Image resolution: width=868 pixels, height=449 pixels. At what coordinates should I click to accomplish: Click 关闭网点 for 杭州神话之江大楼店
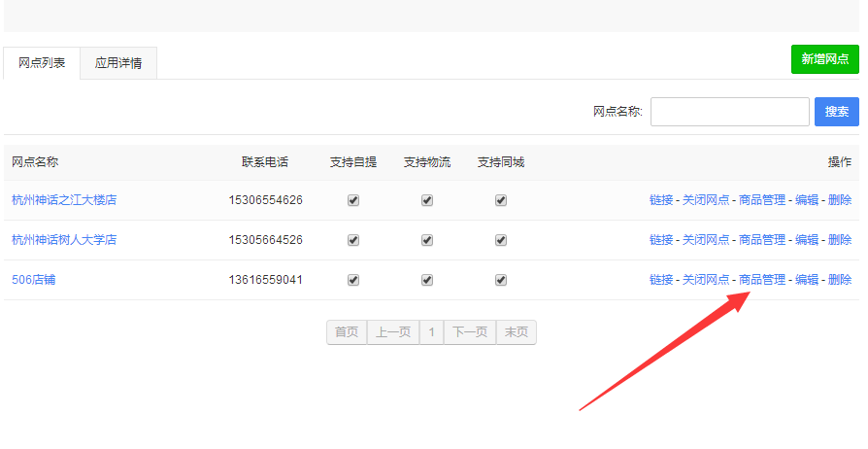705,200
